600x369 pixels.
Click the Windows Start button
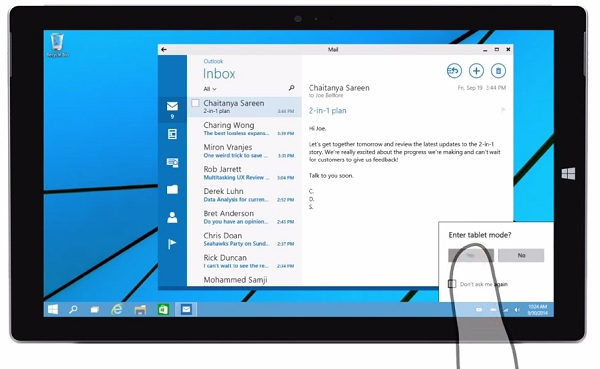tap(53, 309)
